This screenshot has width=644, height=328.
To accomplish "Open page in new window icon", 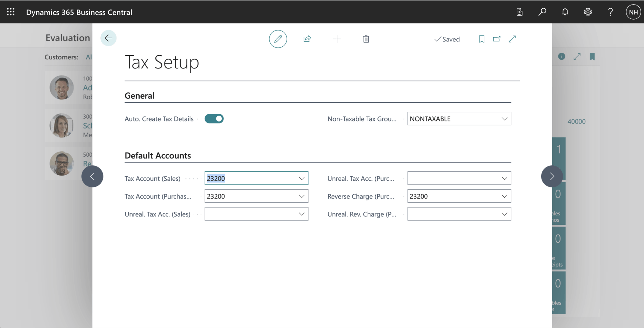I will [x=497, y=39].
